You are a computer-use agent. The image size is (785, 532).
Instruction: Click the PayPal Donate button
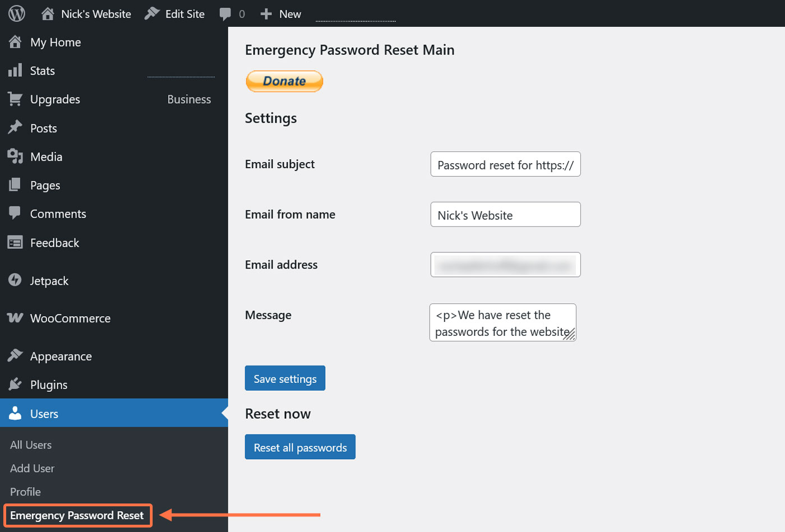tap(284, 81)
